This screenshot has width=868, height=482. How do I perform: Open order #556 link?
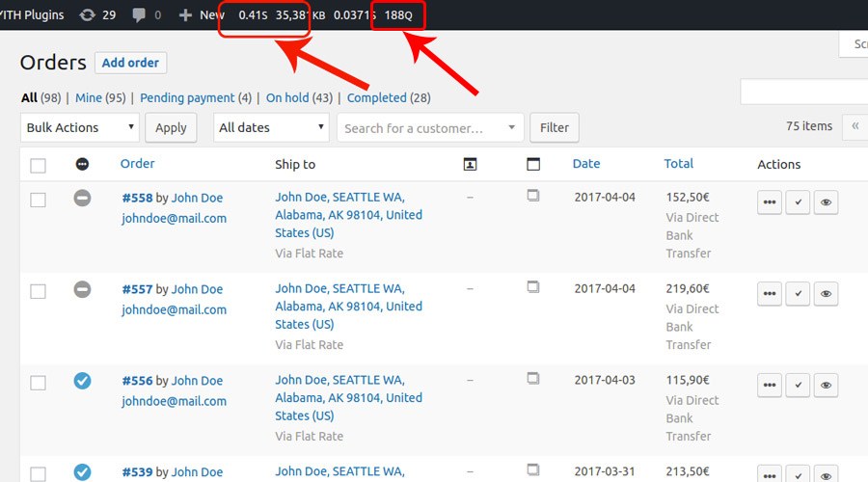pyautogui.click(x=137, y=381)
